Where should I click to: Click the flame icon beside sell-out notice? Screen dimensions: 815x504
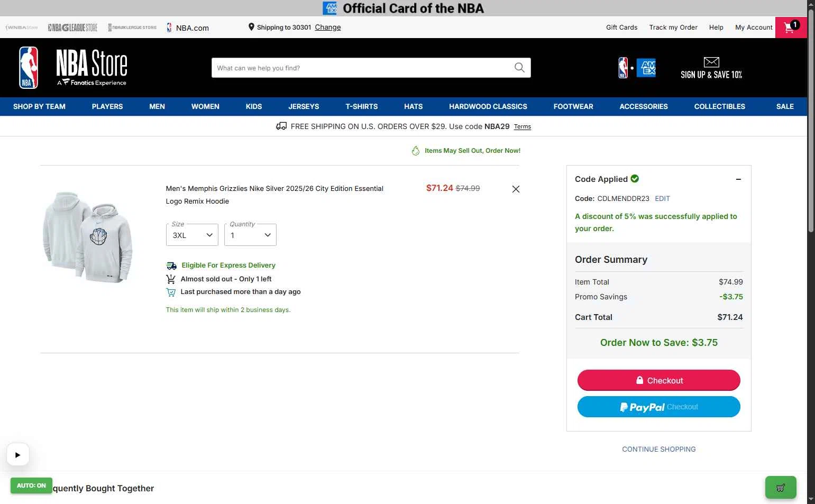click(x=416, y=151)
